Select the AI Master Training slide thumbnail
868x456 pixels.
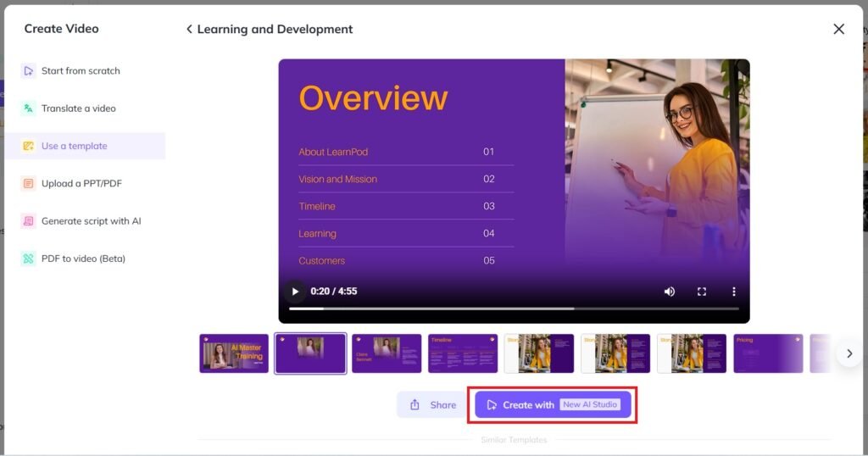tap(234, 353)
